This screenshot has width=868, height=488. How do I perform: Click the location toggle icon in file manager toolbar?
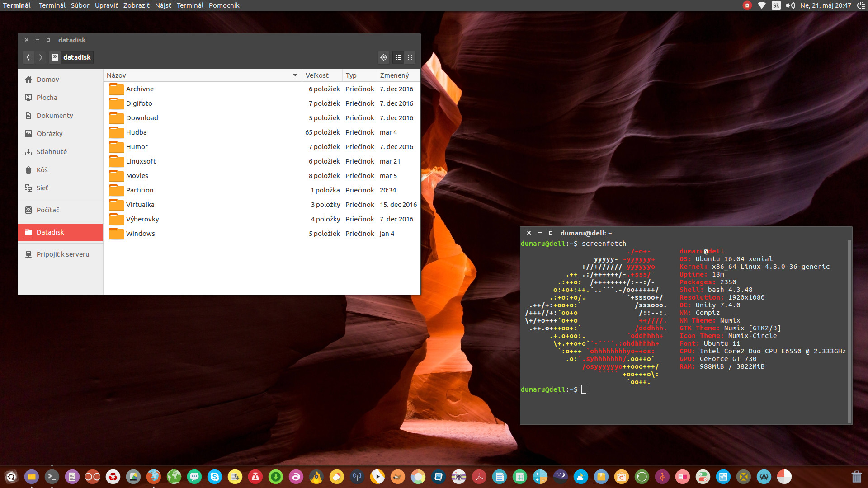pos(383,57)
